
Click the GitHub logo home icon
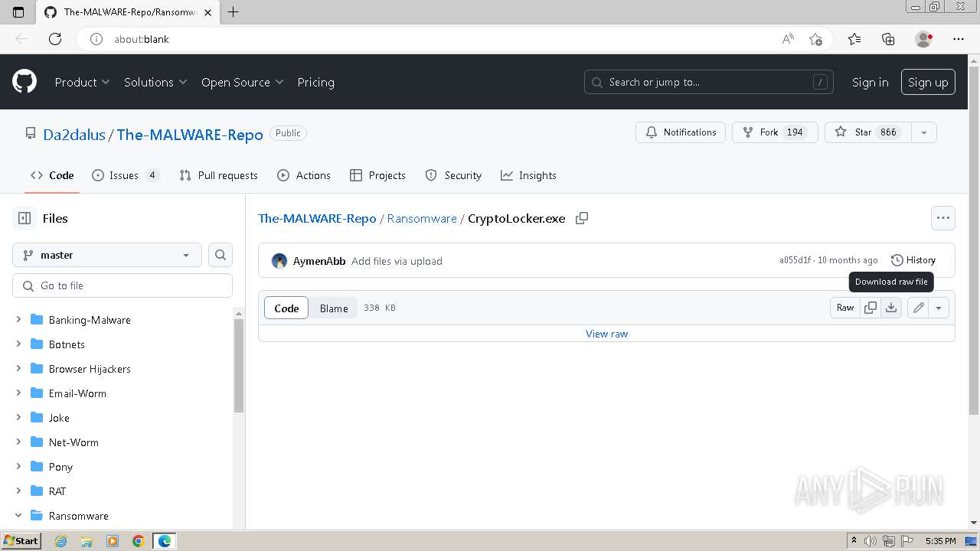[24, 81]
